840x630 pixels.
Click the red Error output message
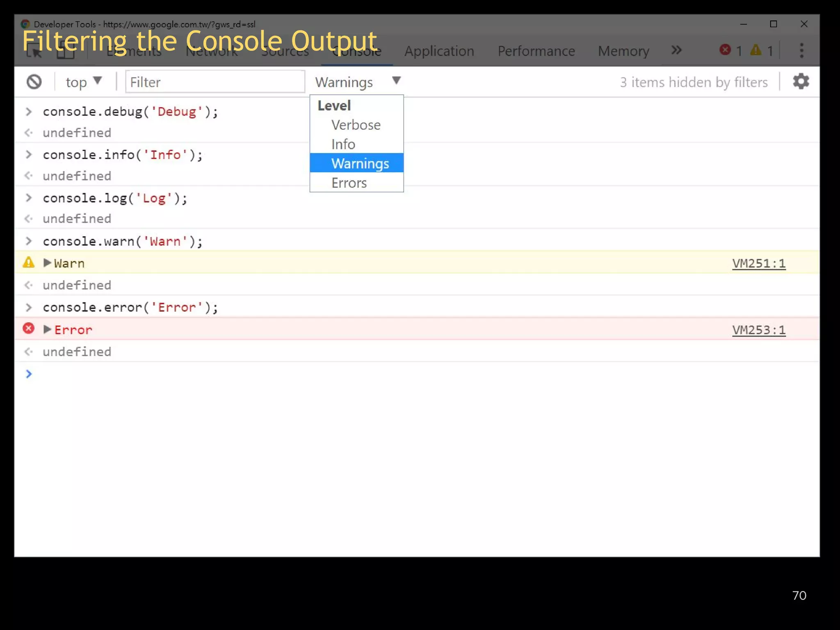click(x=73, y=330)
